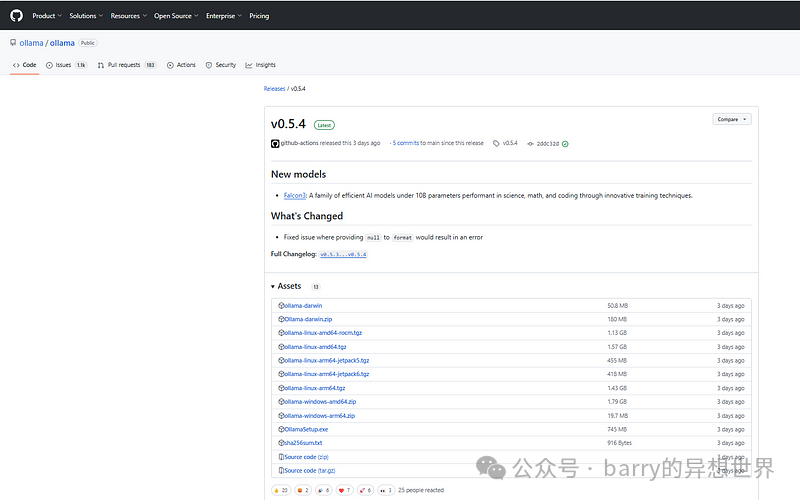The width and height of the screenshot is (800, 500).
Task: Download ollama-windows-amd64.zip asset
Action: [320, 401]
